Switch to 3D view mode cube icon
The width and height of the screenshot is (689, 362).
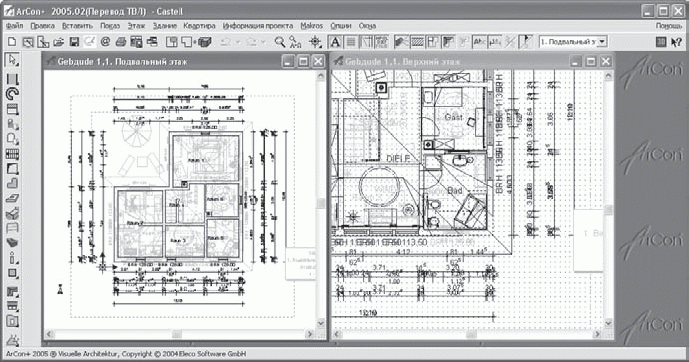point(205,42)
